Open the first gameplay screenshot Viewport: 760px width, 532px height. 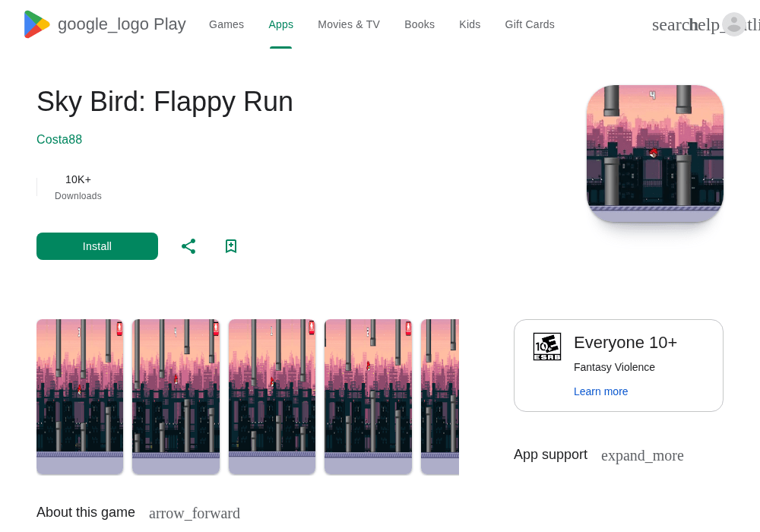coord(80,397)
